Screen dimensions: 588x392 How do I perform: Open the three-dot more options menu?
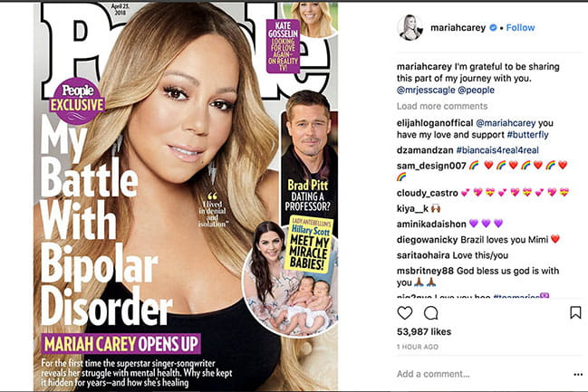578,374
